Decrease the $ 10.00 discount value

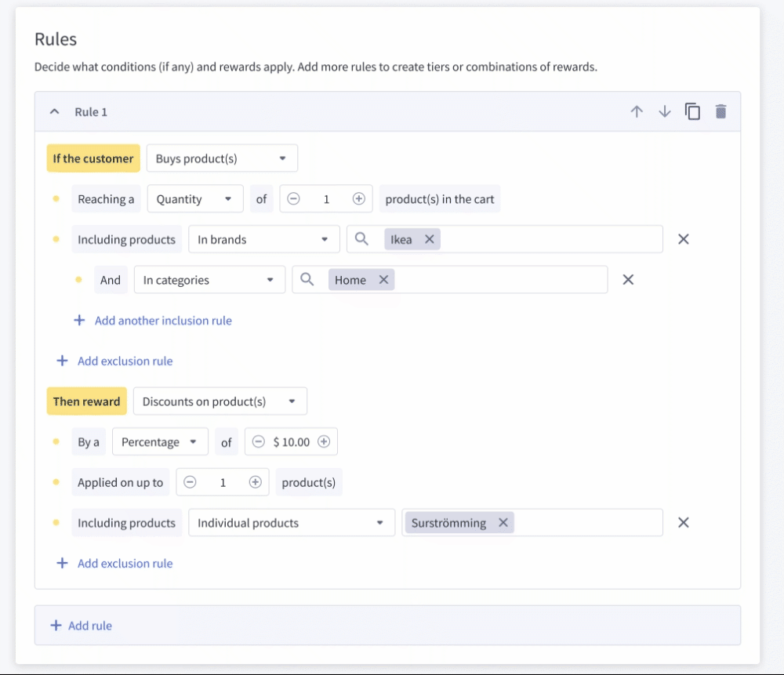(x=258, y=441)
